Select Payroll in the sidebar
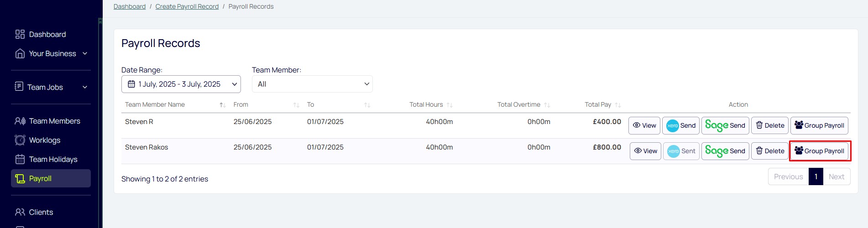 (x=51, y=178)
